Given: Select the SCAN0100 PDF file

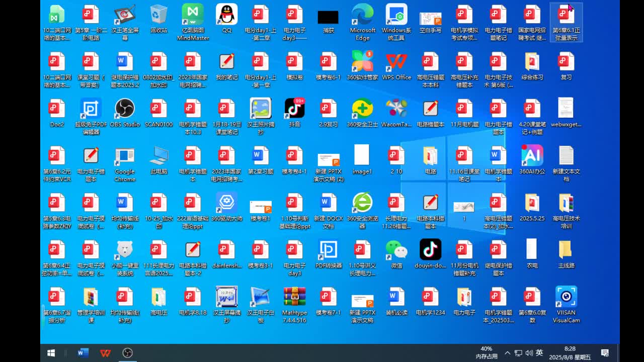Looking at the screenshot, I should 159,113.
